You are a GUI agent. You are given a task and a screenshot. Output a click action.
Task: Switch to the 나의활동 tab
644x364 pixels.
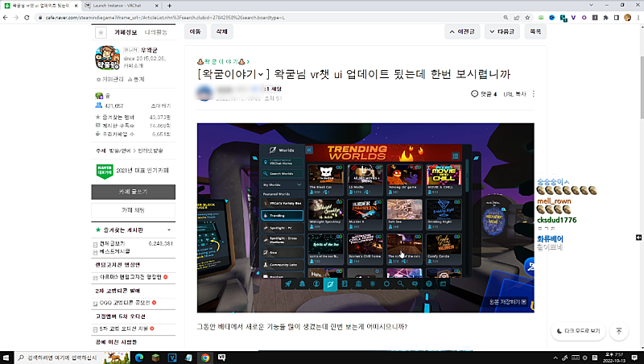[x=156, y=32]
